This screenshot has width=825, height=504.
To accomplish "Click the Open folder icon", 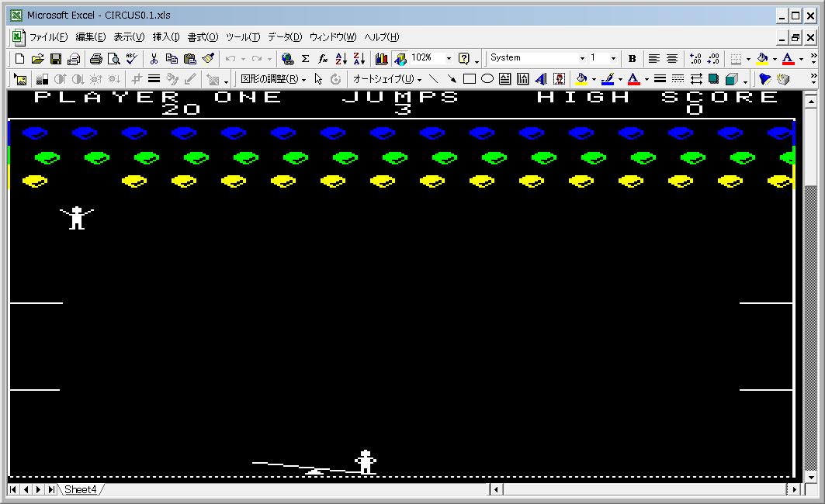I will tap(37, 59).
